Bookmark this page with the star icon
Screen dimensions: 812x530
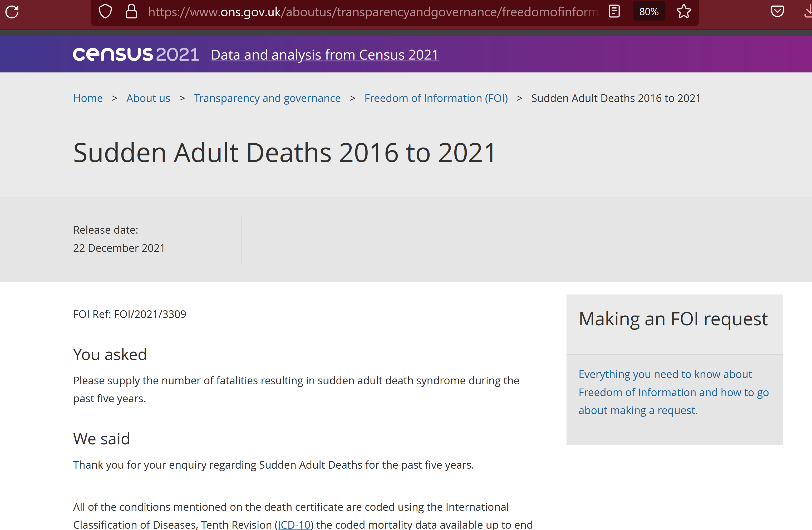pyautogui.click(x=684, y=12)
